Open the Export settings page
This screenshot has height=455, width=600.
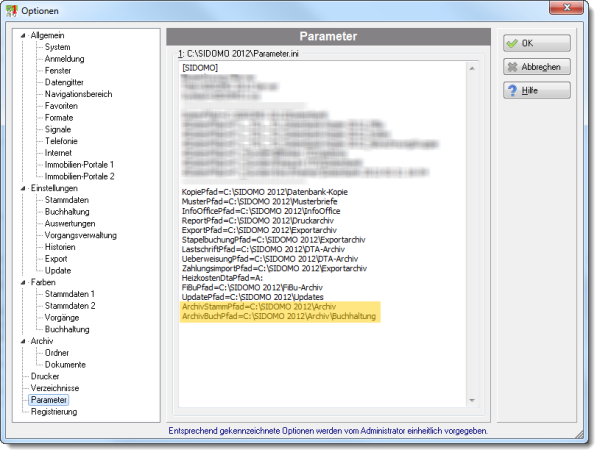click(x=56, y=259)
